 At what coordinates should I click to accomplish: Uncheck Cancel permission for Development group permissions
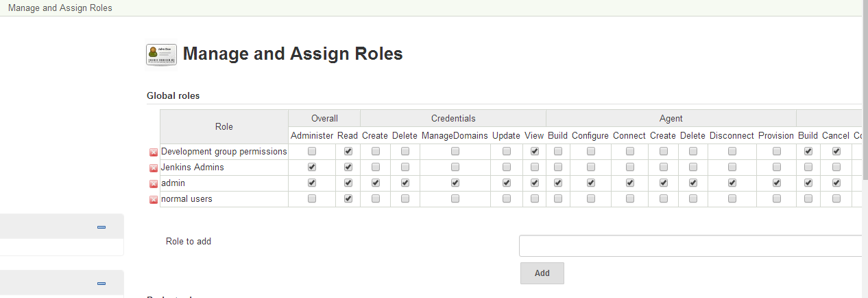[836, 151]
